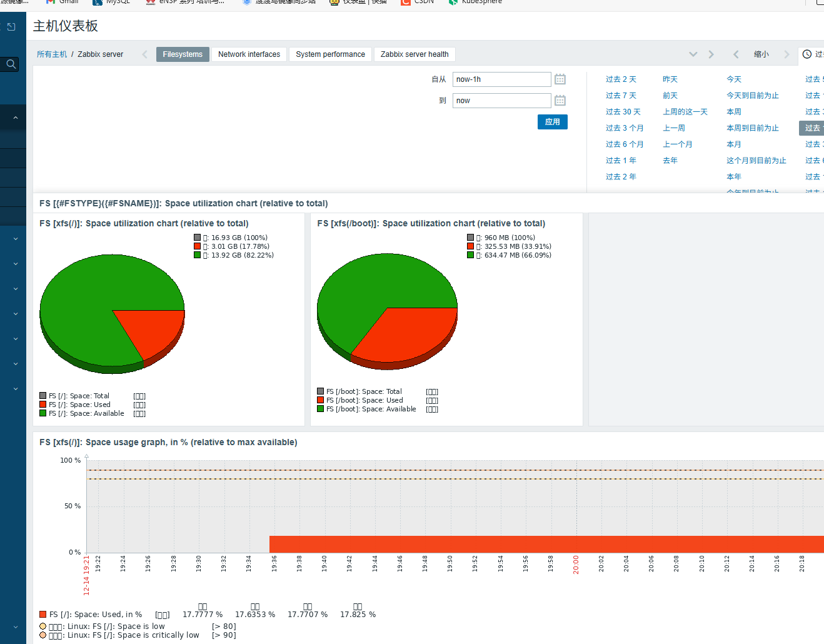Click red swatch next to FS [/]: Space: Used, in %
The width and height of the screenshot is (824, 644).
(x=43, y=615)
